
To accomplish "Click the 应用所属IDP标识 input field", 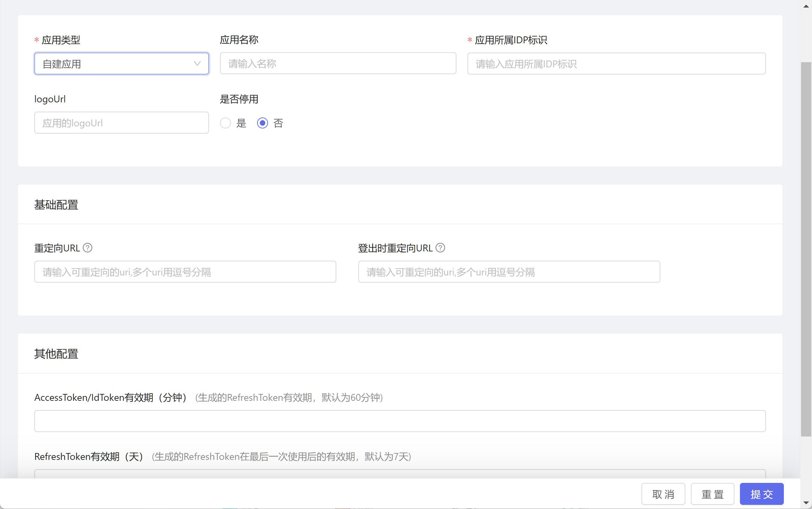I will coord(616,64).
